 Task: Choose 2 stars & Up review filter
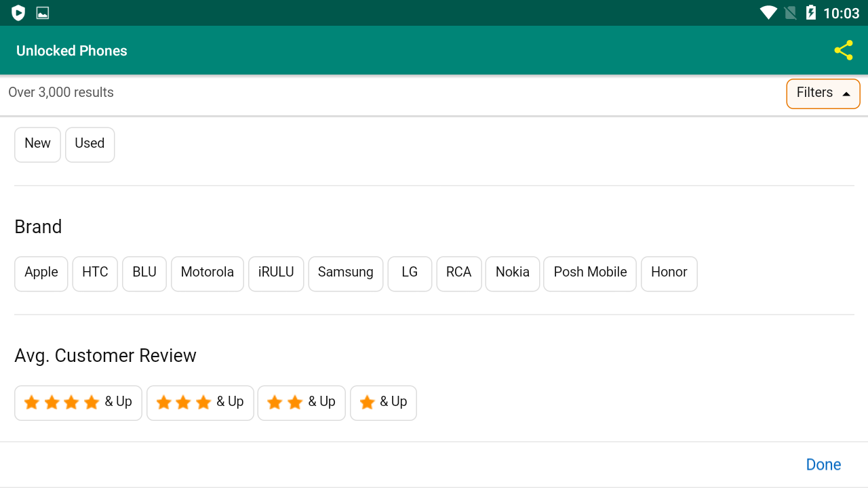(302, 403)
